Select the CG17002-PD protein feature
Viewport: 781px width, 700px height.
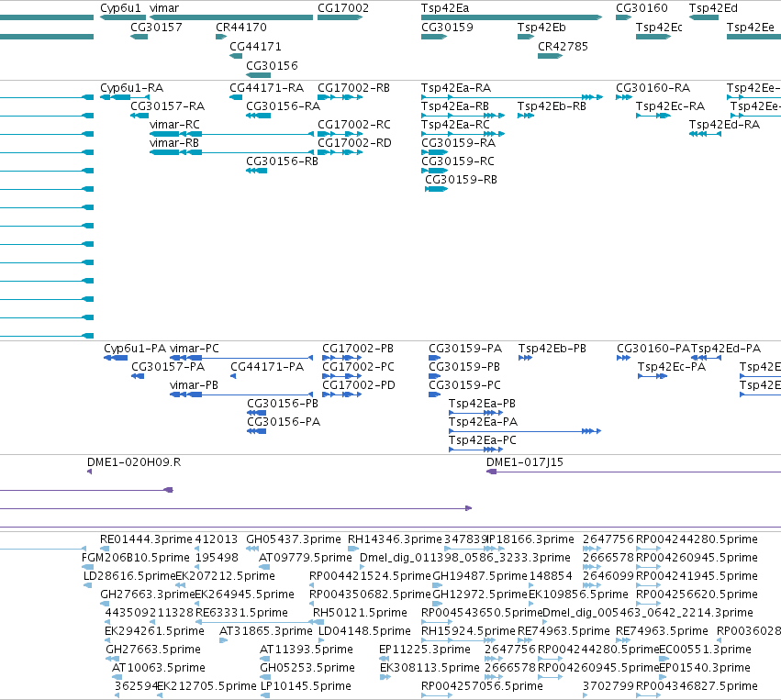pos(341,394)
